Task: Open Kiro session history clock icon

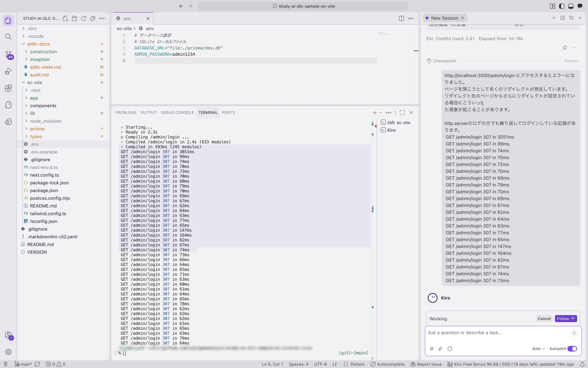Action: tap(571, 18)
